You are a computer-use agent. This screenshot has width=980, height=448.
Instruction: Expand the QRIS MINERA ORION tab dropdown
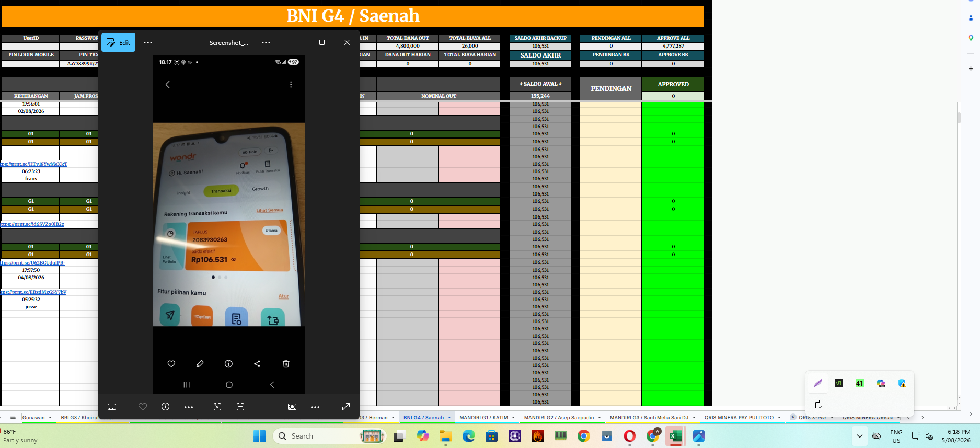point(898,418)
